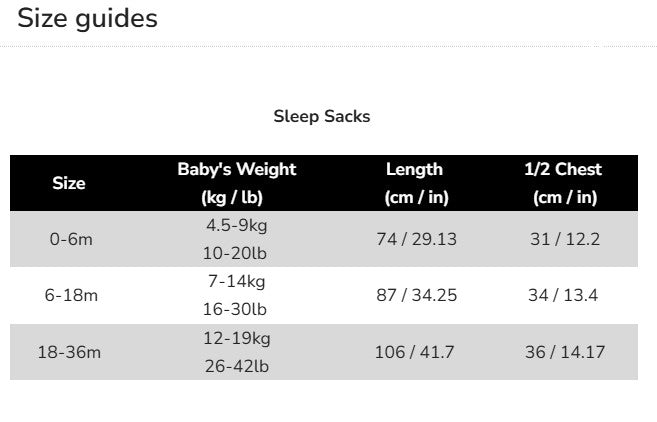The height and width of the screenshot is (422, 657).
Task: Select the 36 / 14.17 chest cell
Action: (x=565, y=352)
